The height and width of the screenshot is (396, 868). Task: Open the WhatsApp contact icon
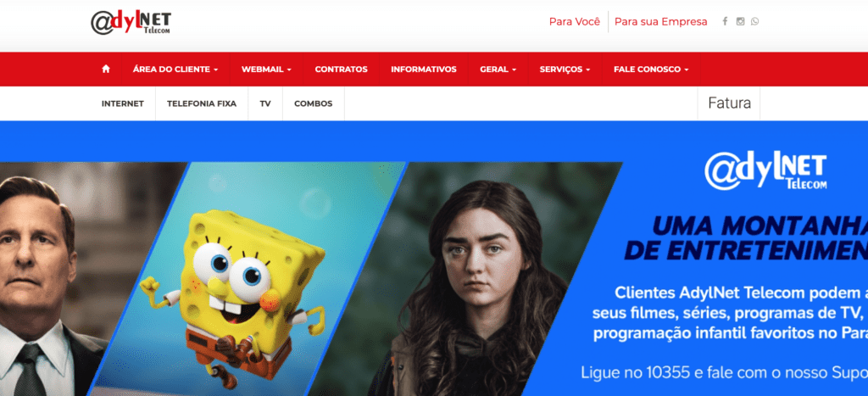tap(755, 21)
